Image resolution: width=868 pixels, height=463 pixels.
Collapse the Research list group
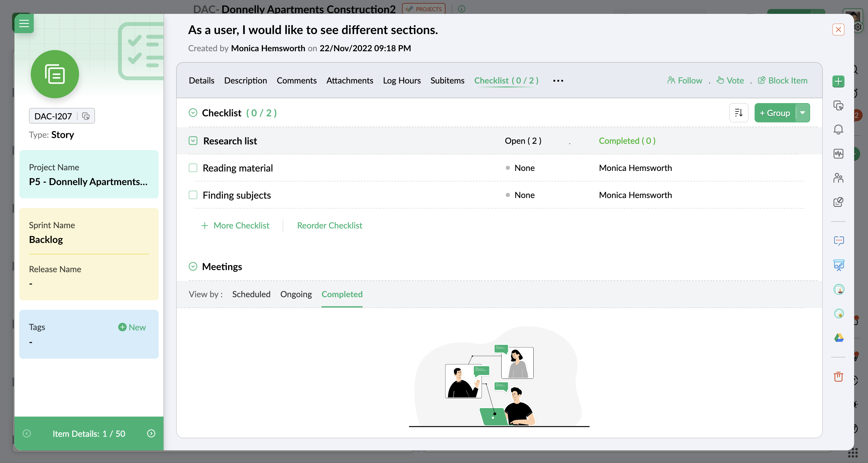(193, 141)
